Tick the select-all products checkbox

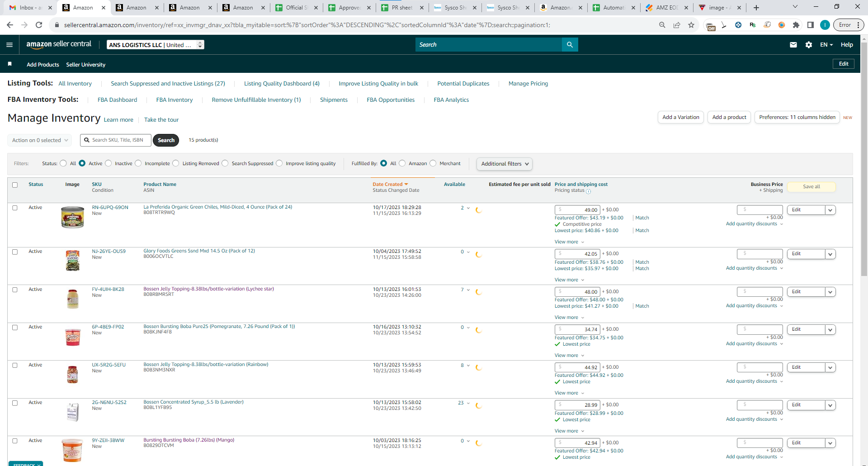15,185
